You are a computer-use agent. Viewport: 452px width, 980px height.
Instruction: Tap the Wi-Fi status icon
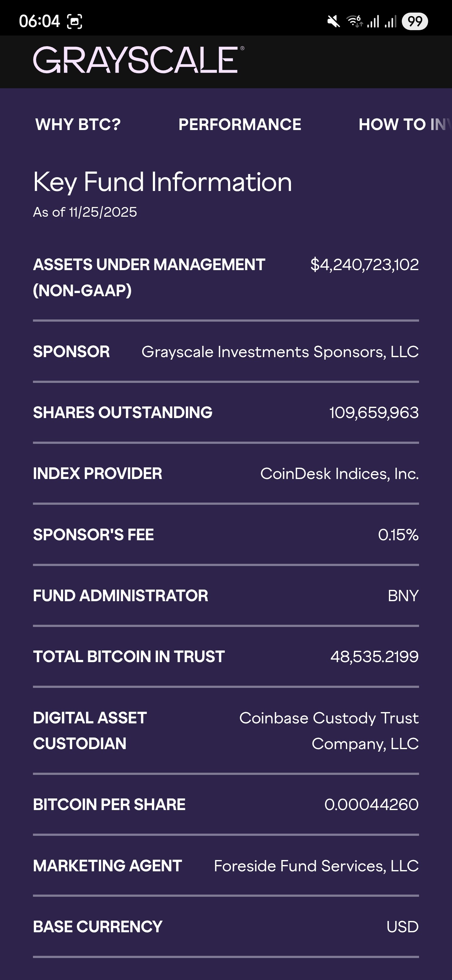pyautogui.click(x=354, y=21)
